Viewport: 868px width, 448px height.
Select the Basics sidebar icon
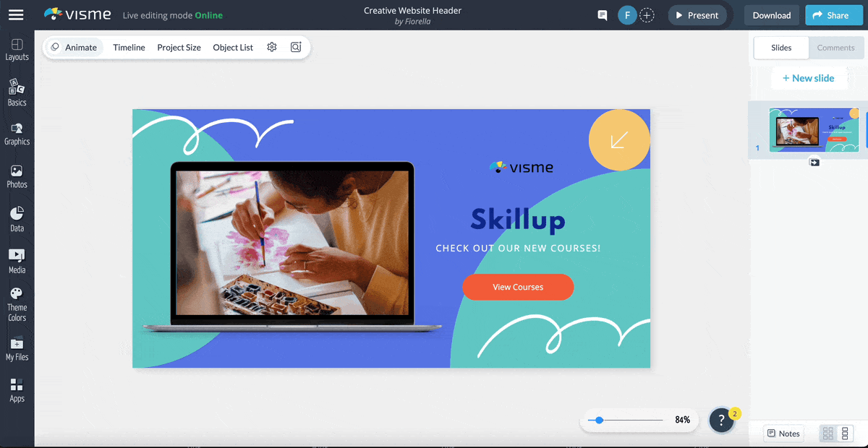(17, 92)
